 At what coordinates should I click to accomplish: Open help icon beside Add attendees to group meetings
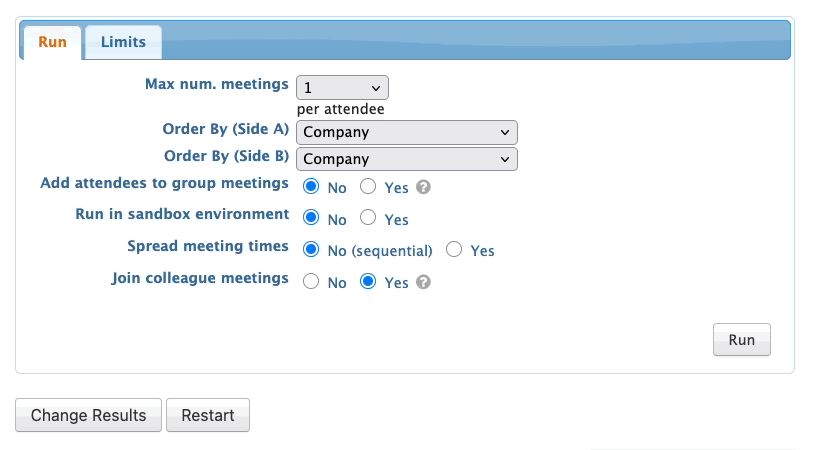click(x=423, y=187)
